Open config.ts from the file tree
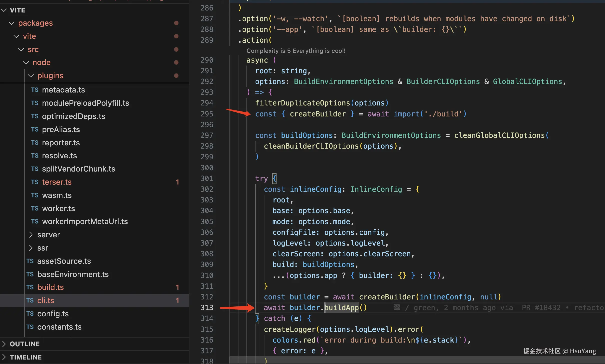The width and height of the screenshot is (605, 364). 53,314
